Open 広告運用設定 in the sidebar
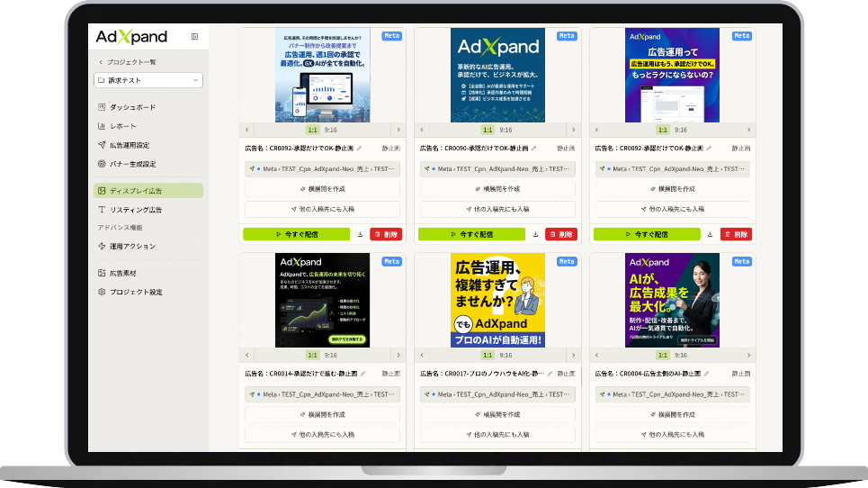This screenshot has width=868, height=488. pyautogui.click(x=148, y=145)
